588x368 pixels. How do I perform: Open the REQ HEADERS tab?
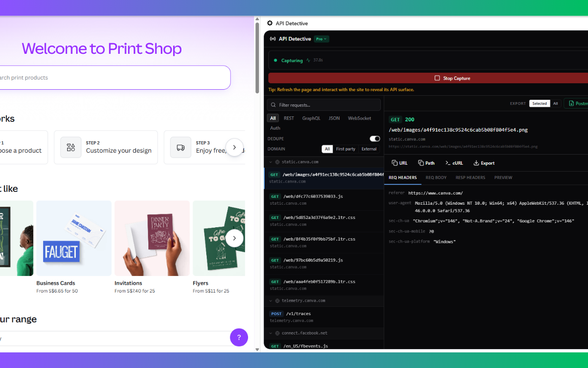pyautogui.click(x=403, y=178)
